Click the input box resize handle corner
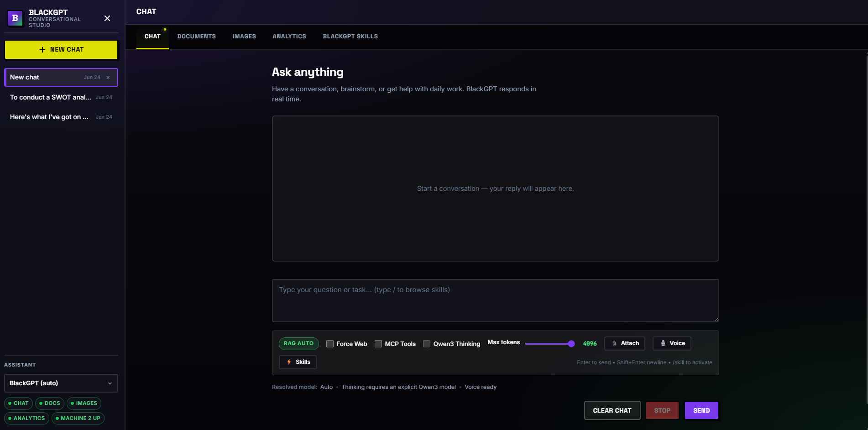Screen dimensions: 868x430 (x=716, y=319)
